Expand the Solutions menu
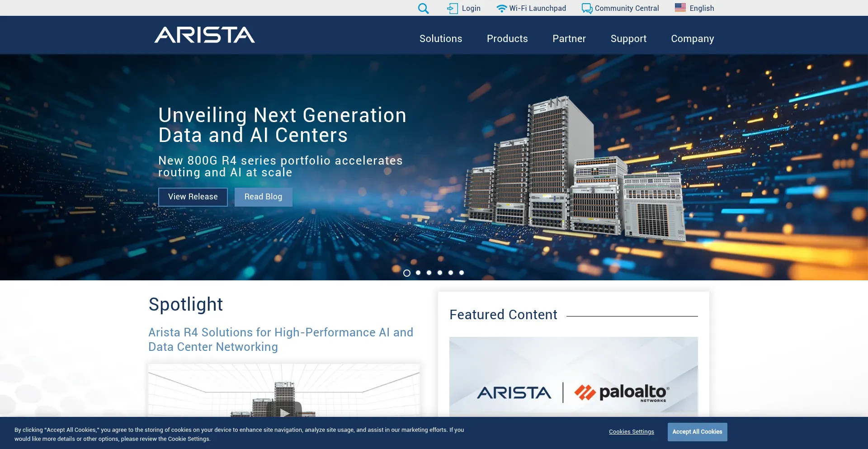This screenshot has width=868, height=449. click(x=440, y=39)
